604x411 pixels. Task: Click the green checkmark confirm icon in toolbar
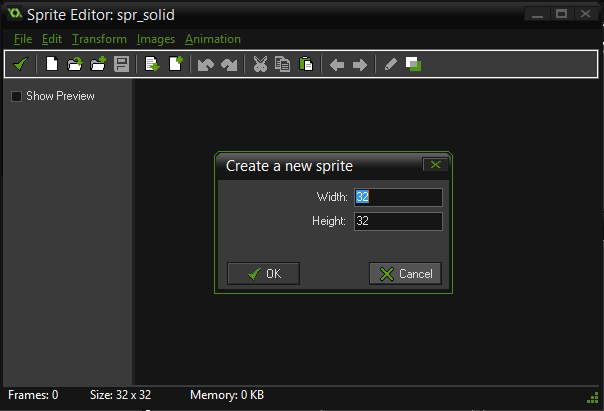point(20,64)
